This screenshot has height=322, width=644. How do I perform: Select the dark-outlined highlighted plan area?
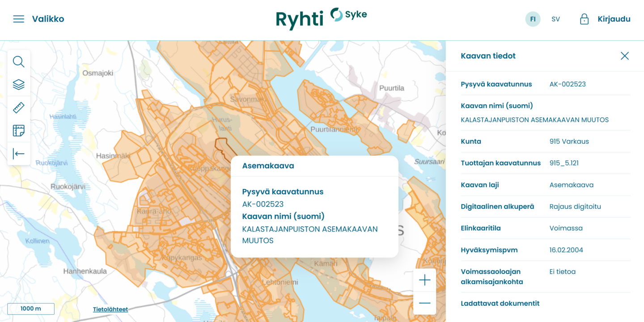[222, 145]
